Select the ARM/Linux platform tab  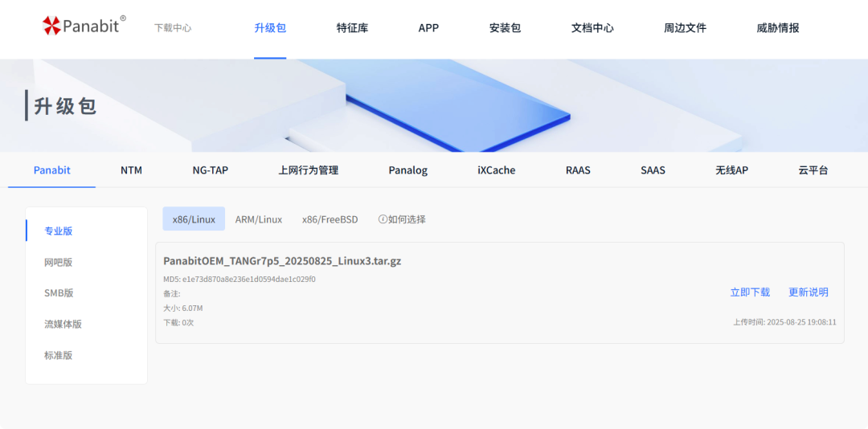258,219
